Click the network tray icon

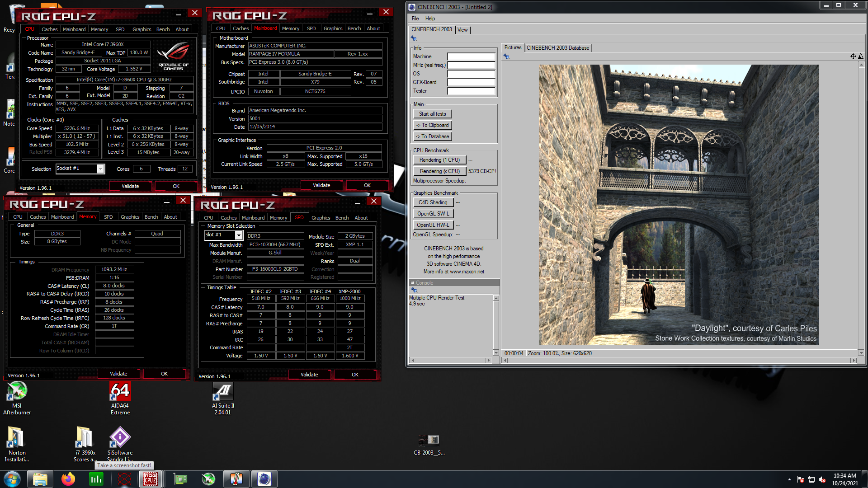[811, 479]
